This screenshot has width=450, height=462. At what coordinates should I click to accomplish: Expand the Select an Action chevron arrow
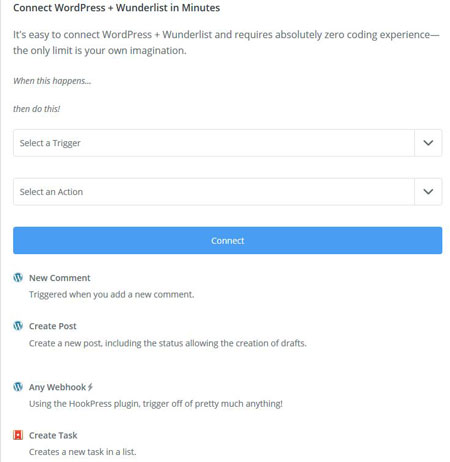click(x=428, y=191)
